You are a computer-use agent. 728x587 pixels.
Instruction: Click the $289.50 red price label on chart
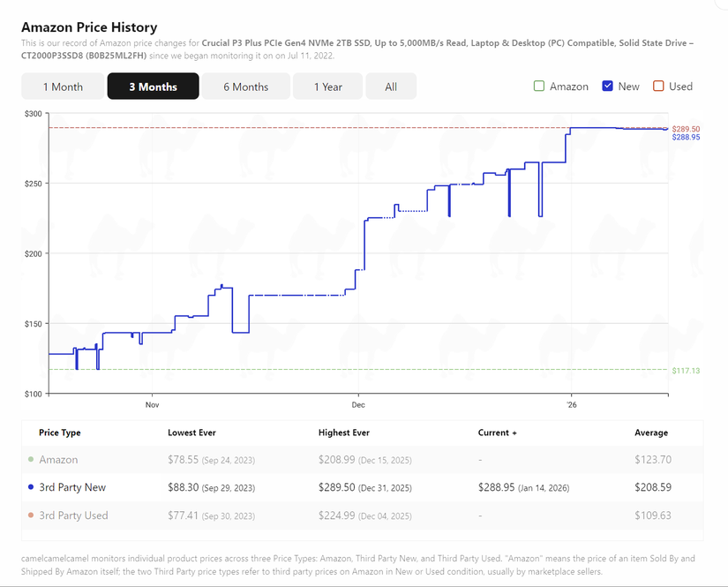pos(686,129)
